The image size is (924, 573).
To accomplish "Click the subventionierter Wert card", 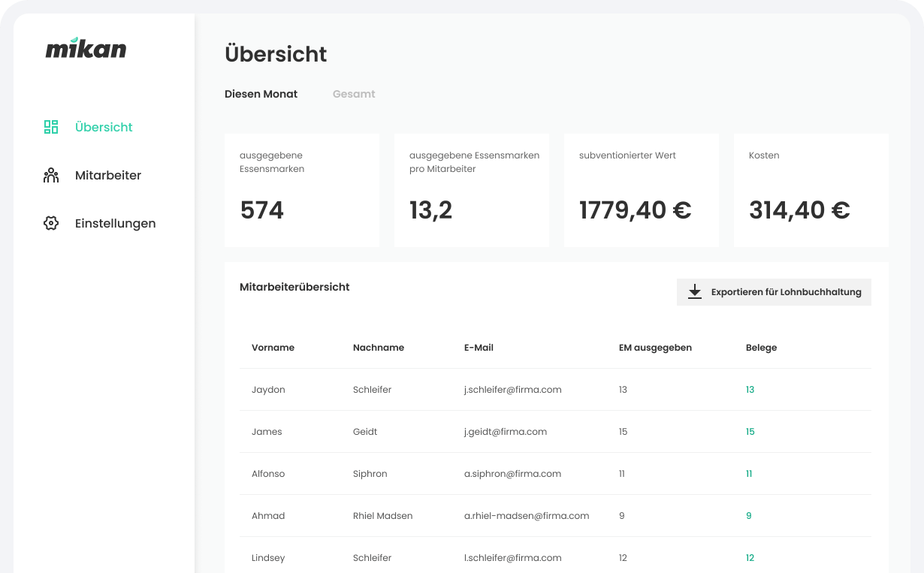I will point(641,189).
